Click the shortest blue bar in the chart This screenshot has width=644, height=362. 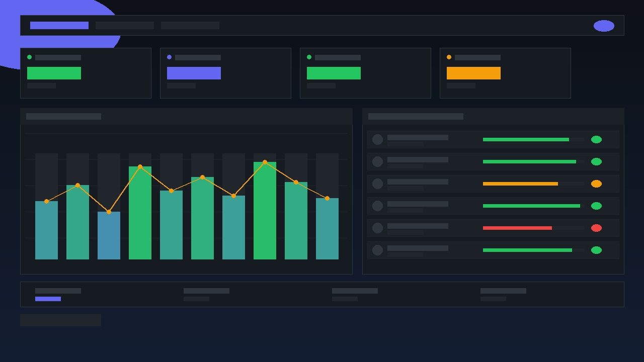[109, 235]
